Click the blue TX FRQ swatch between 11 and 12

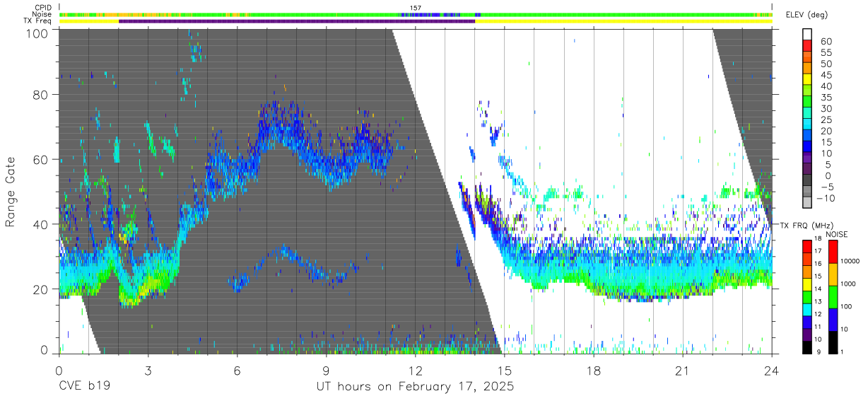pos(807,322)
